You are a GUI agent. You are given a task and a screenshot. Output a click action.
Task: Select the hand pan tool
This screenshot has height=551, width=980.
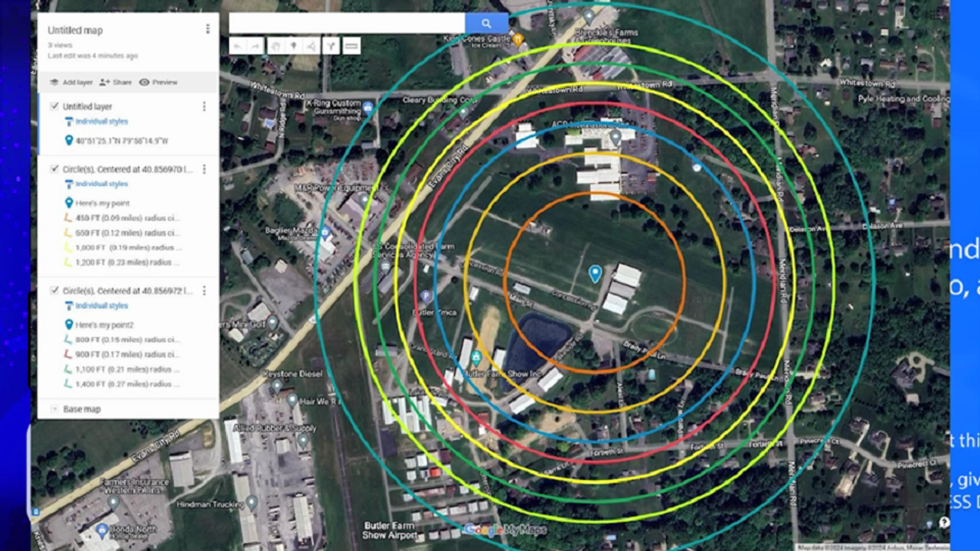coord(275,47)
